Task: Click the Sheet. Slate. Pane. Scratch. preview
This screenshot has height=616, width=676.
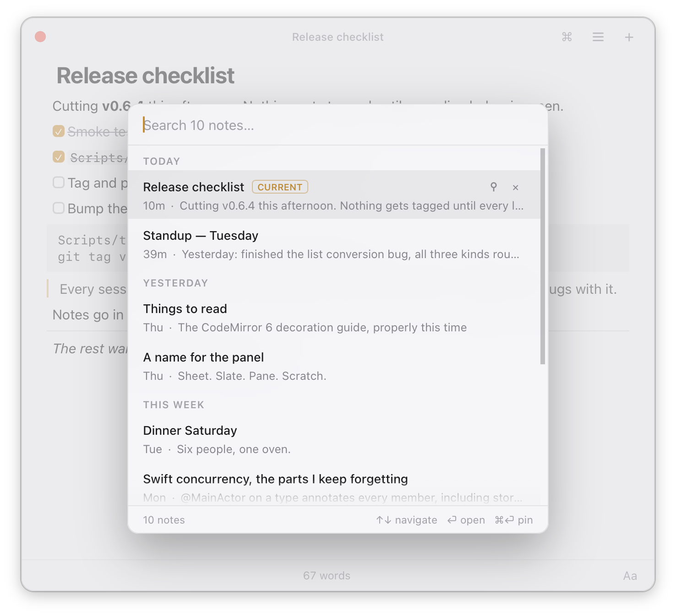Action: point(252,376)
